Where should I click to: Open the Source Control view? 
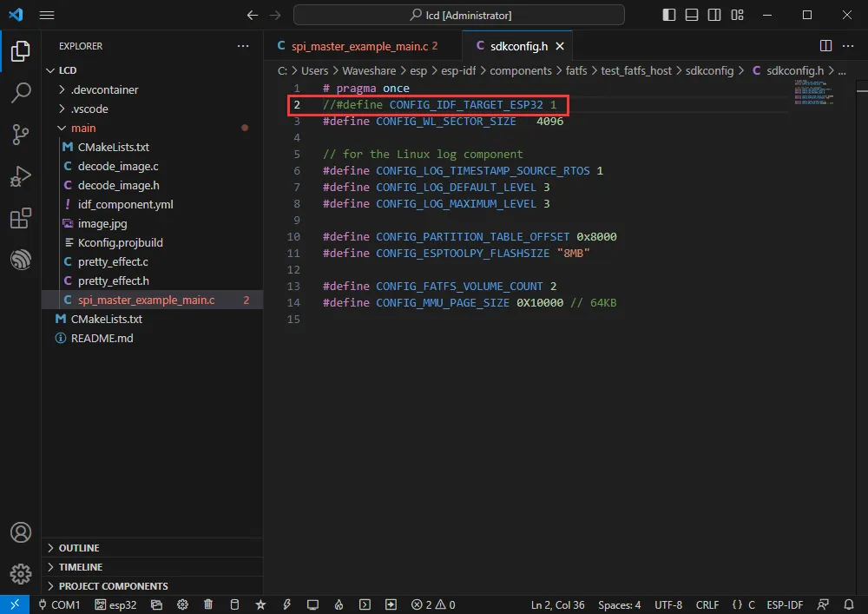(20, 135)
